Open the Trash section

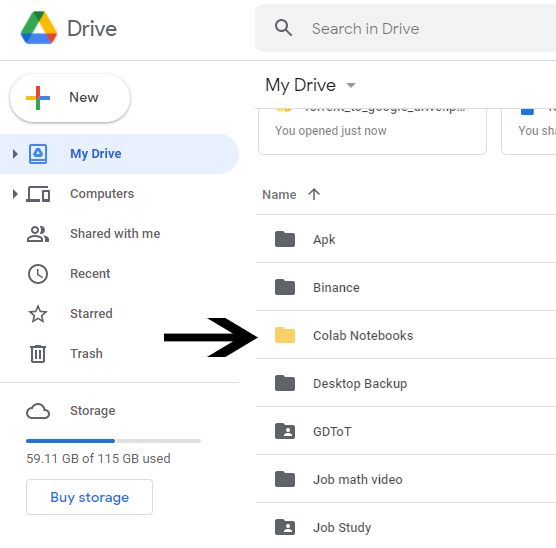tap(86, 354)
